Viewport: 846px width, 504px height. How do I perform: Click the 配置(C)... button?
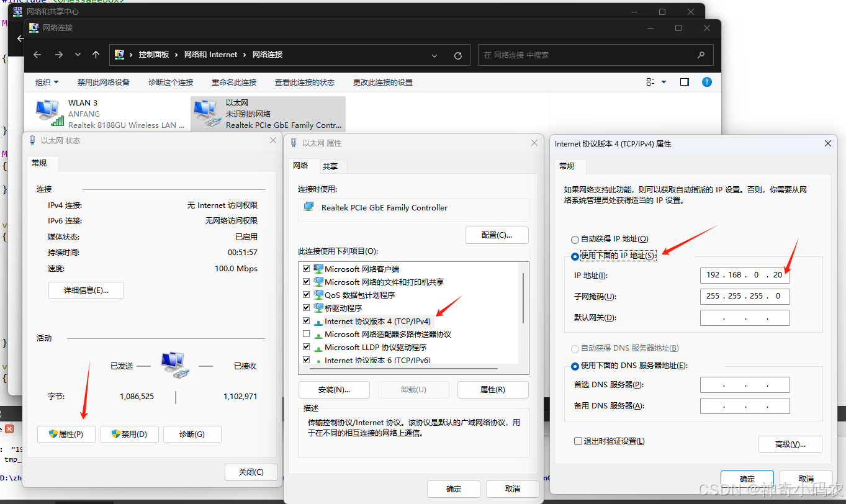click(497, 235)
